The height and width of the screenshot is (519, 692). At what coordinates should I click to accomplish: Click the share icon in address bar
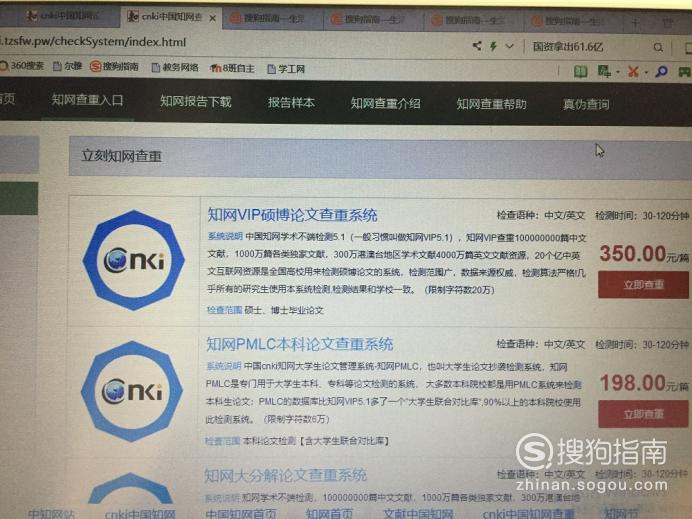[x=477, y=45]
